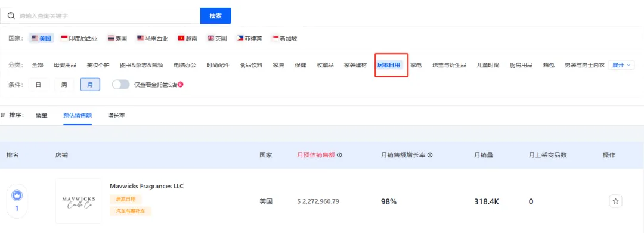Select 菲律宾 country filter
This screenshot has height=233, width=644.
click(249, 38)
